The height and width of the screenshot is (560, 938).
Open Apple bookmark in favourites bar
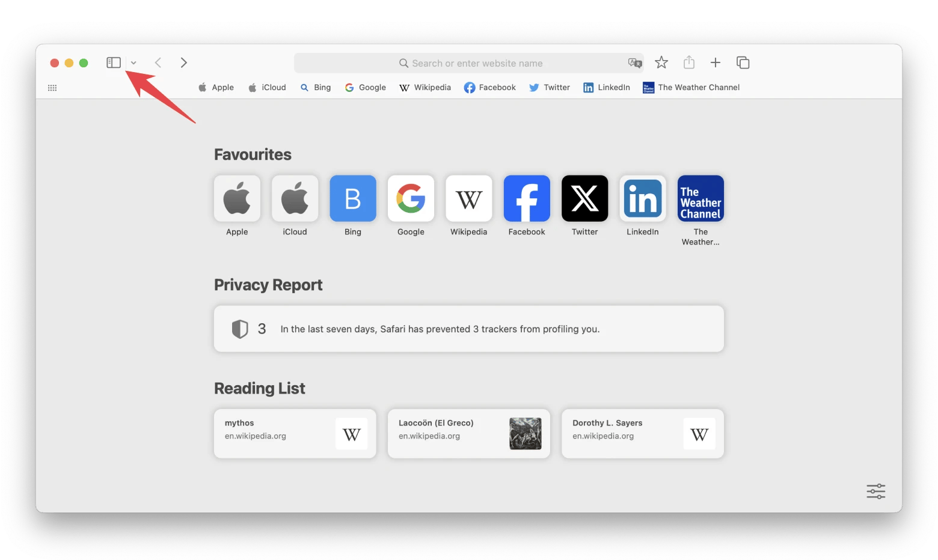[216, 87]
